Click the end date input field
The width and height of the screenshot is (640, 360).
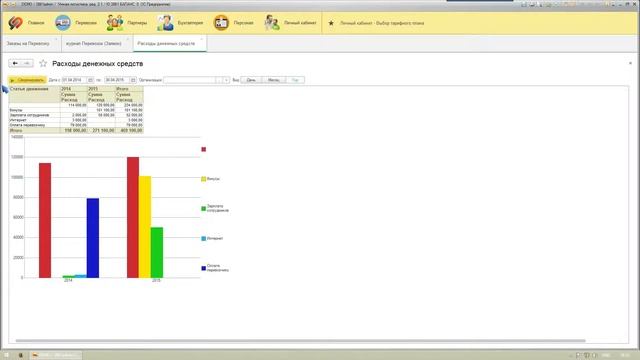tap(116, 80)
